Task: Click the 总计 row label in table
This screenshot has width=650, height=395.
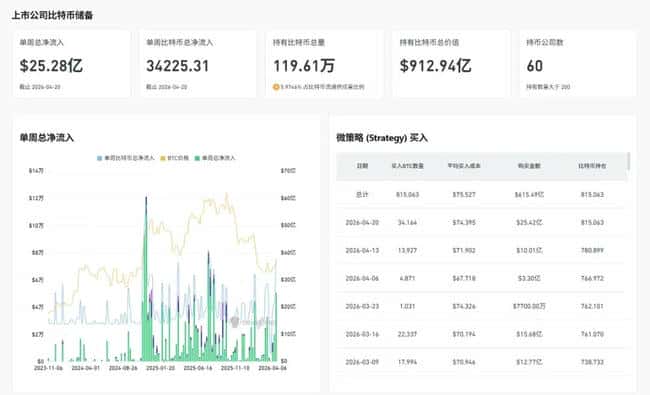Action: point(362,194)
